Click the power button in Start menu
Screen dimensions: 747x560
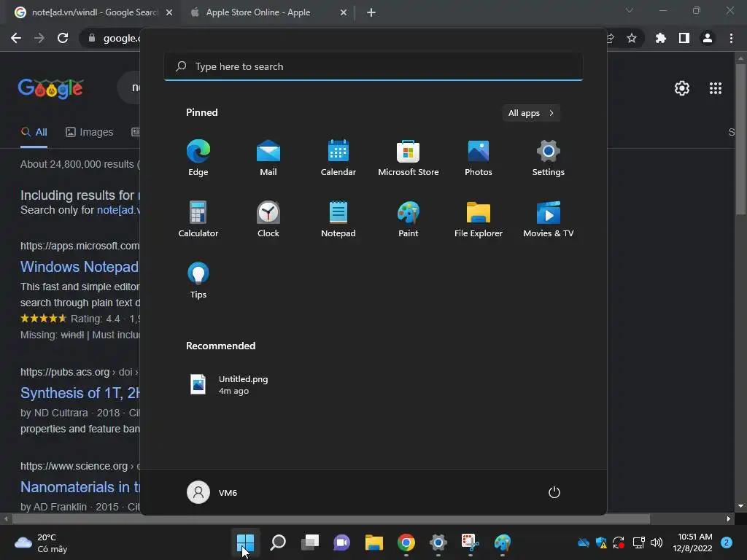(x=554, y=492)
